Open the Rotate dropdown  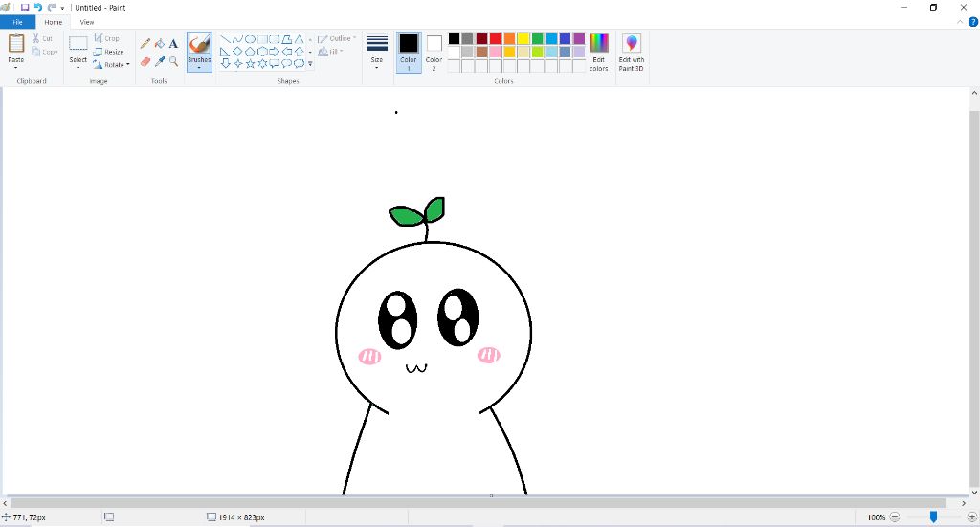[111, 65]
